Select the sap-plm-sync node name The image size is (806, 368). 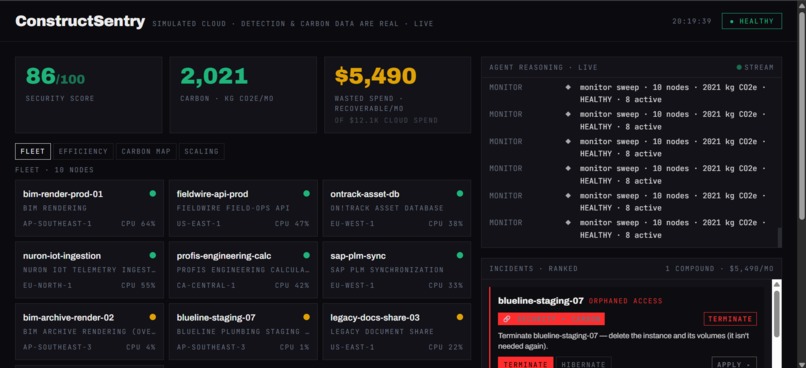[x=358, y=256]
